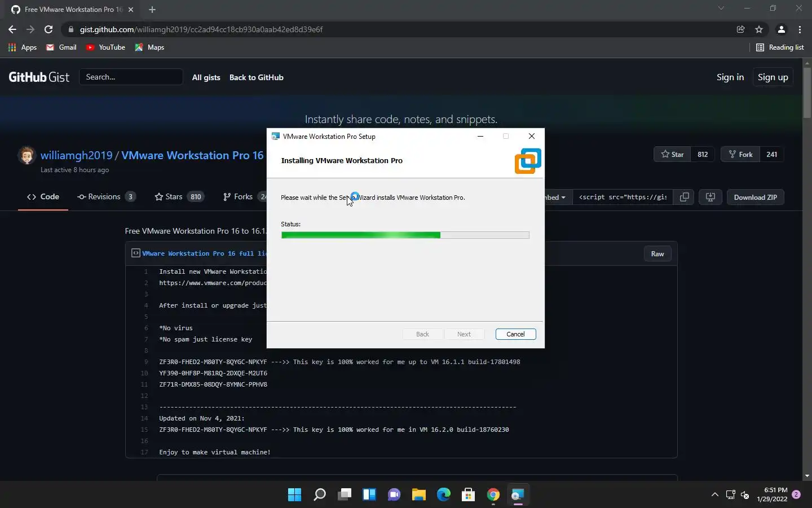Click the setup dialog title bar icon
This screenshot has height=508, width=812.
pos(275,136)
